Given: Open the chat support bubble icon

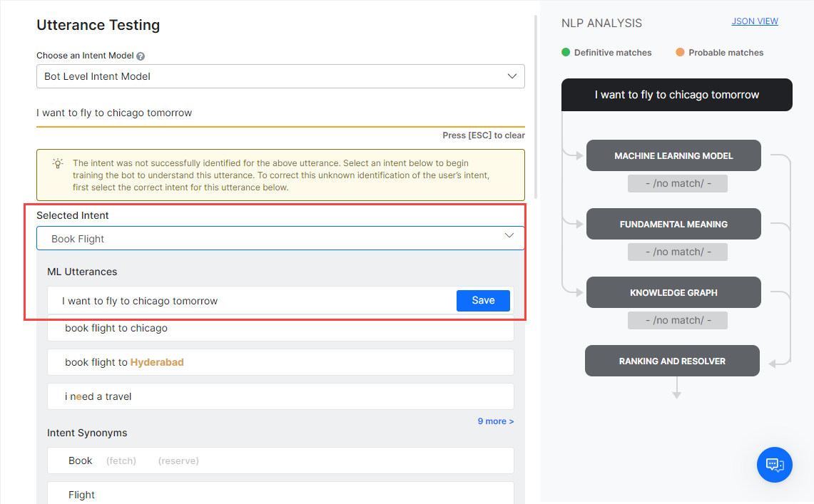Looking at the screenshot, I should point(775,465).
